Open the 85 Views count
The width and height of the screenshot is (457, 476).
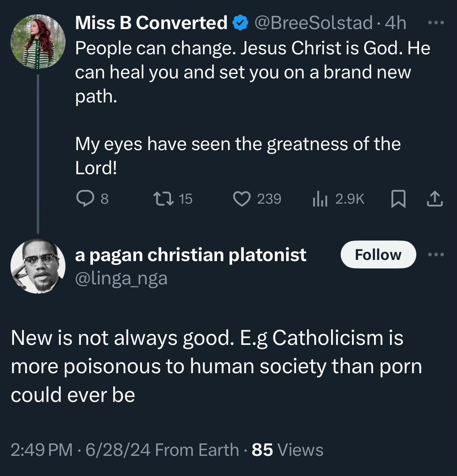287,450
